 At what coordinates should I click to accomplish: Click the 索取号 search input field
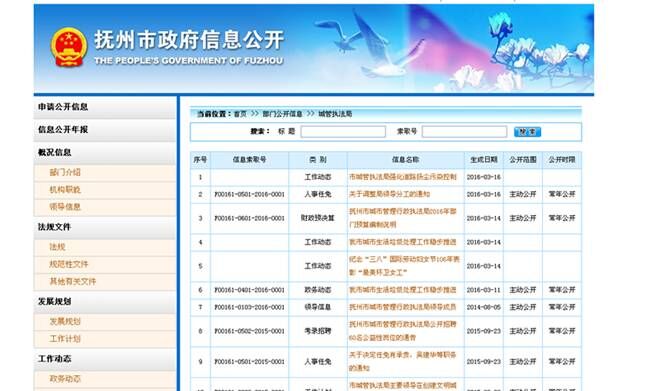pyautogui.click(x=464, y=132)
